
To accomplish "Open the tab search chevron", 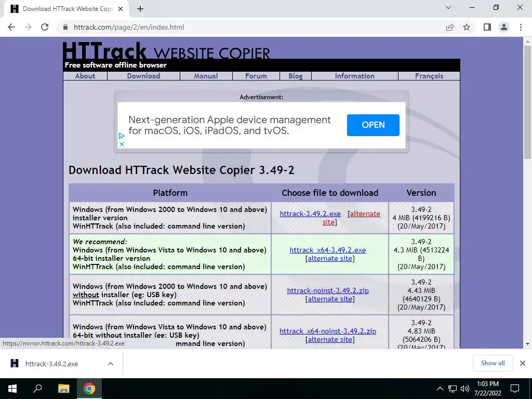I will pos(448,7).
